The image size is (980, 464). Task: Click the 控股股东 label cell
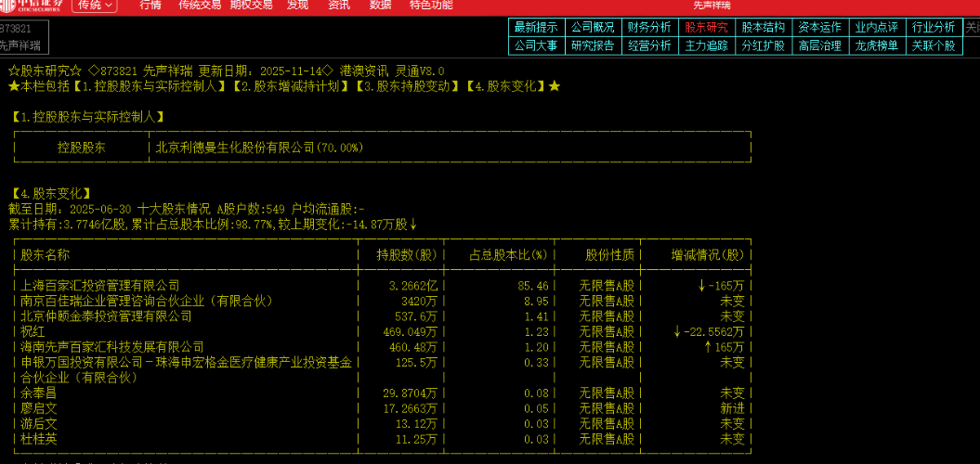pos(81,148)
